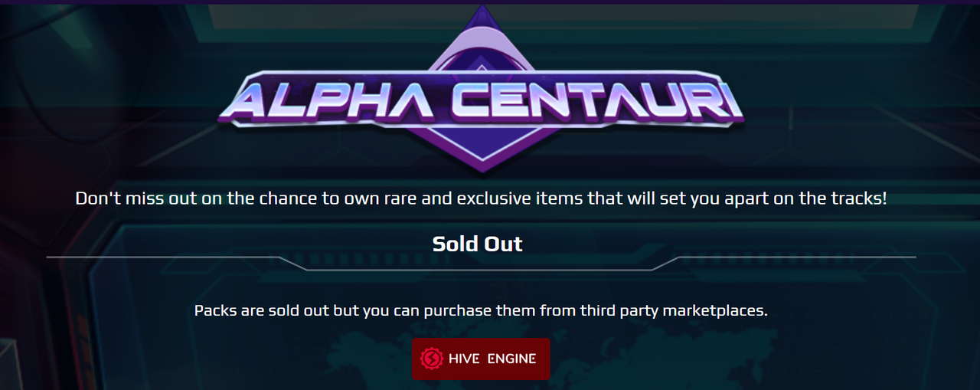Image resolution: width=980 pixels, height=390 pixels.
Task: Click 'third party marketplaces' text
Action: click(674, 310)
